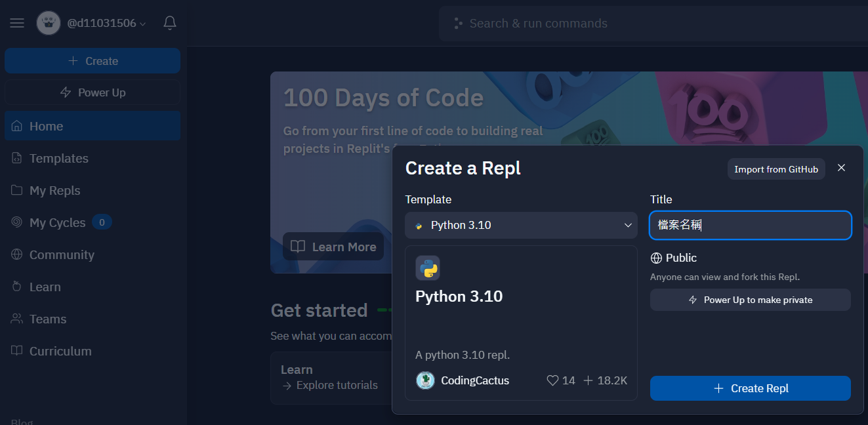Click the Power Up sidebar button

click(x=93, y=92)
